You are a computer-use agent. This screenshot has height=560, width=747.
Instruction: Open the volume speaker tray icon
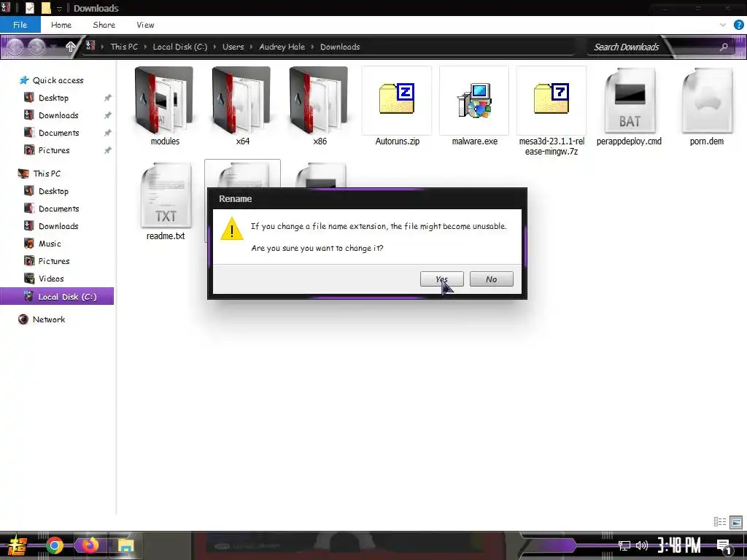642,545
